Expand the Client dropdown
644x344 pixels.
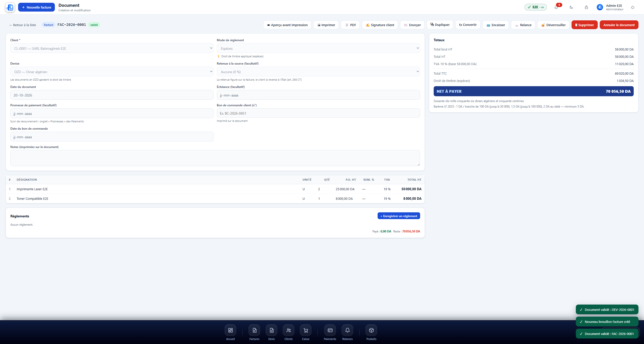tap(112, 48)
